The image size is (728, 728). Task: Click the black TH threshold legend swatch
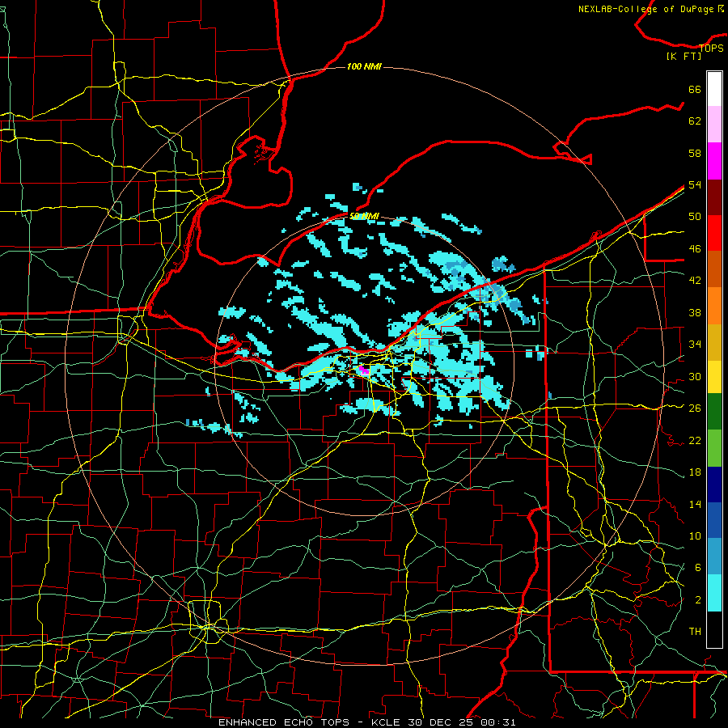714,629
